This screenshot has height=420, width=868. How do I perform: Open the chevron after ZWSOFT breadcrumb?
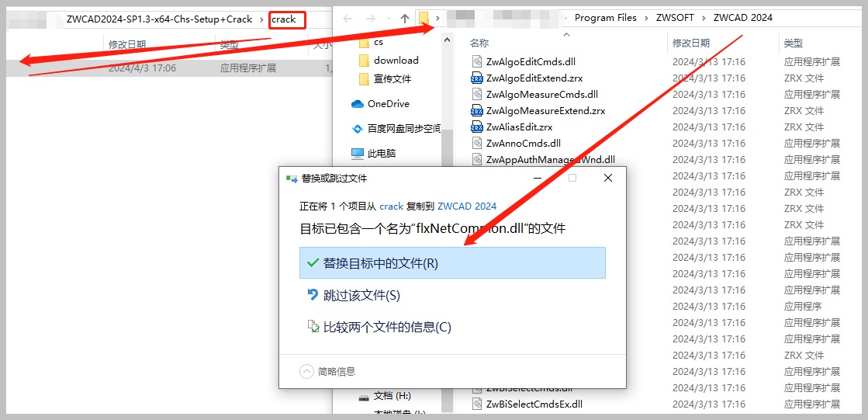click(x=704, y=18)
